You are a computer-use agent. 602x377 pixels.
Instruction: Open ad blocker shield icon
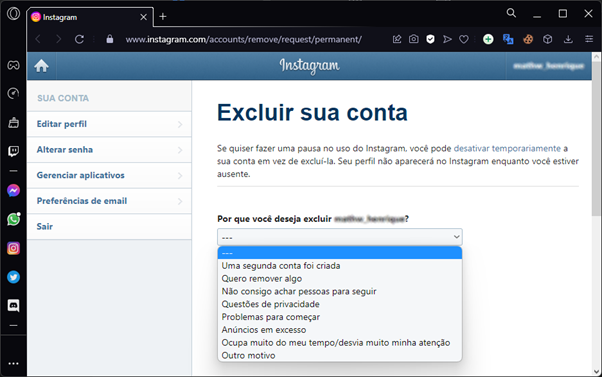pyautogui.click(x=430, y=39)
